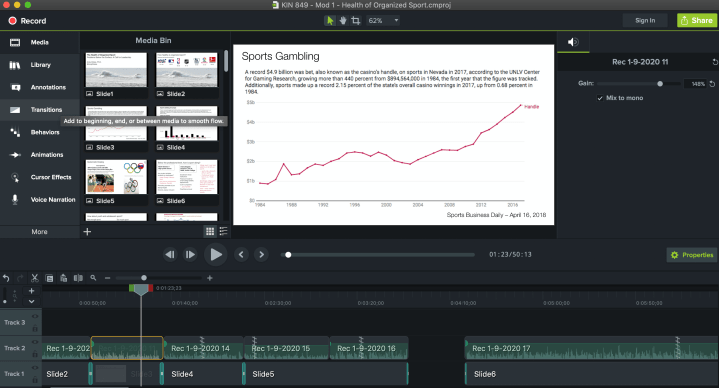Cut selection with scissors icon

point(34,278)
